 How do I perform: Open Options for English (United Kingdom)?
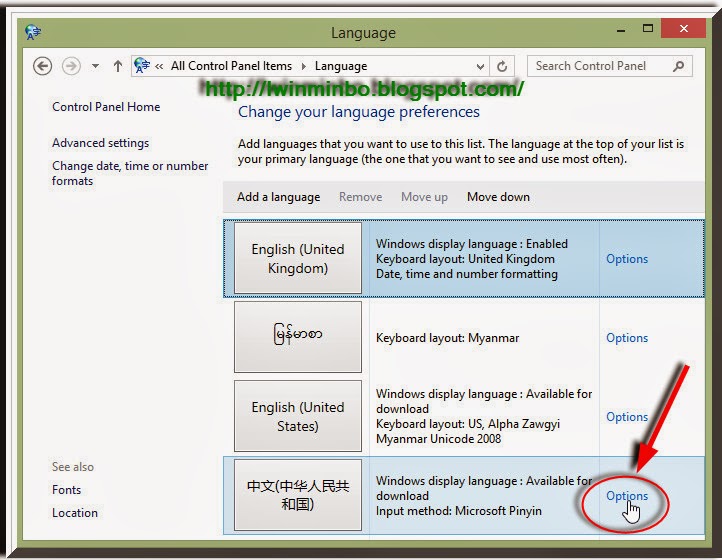[x=627, y=259]
